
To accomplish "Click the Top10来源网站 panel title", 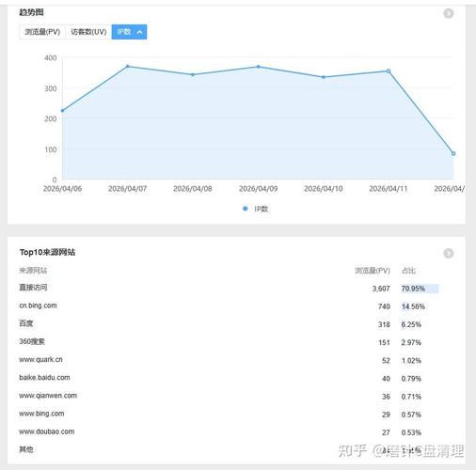I will tap(47, 252).
